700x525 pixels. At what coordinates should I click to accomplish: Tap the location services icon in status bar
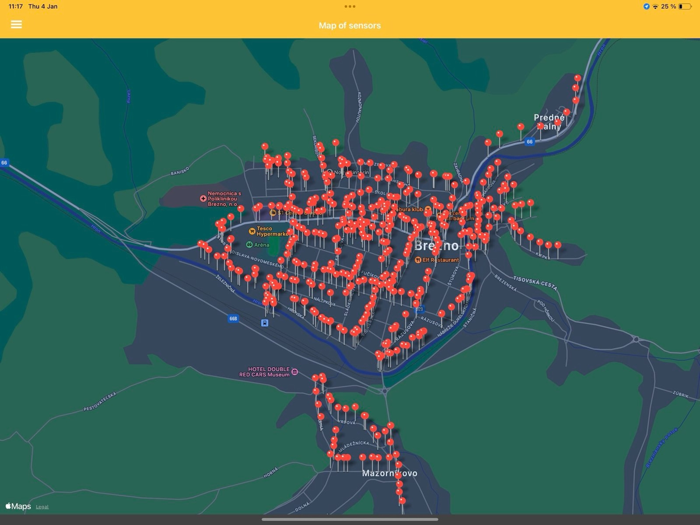click(646, 6)
